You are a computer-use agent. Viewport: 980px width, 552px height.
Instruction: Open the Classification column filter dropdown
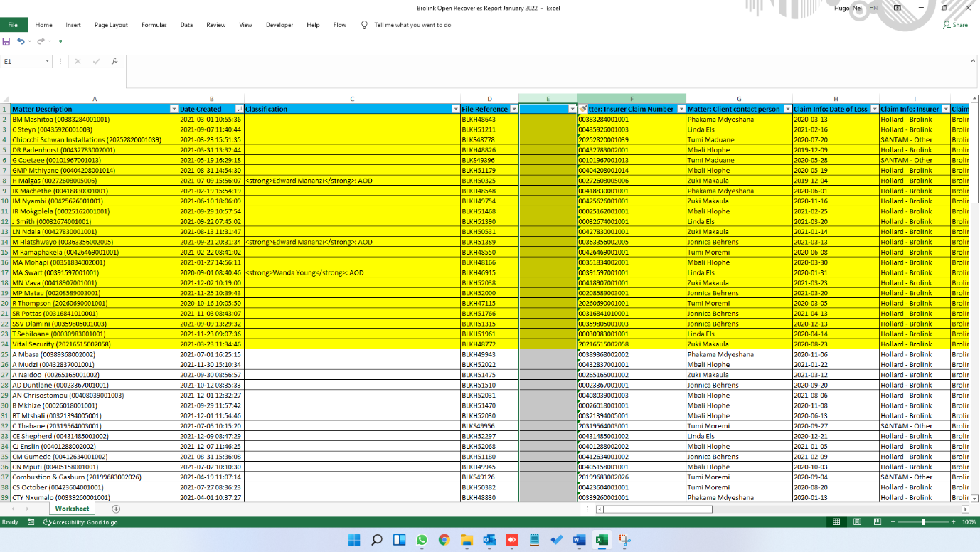click(x=456, y=109)
